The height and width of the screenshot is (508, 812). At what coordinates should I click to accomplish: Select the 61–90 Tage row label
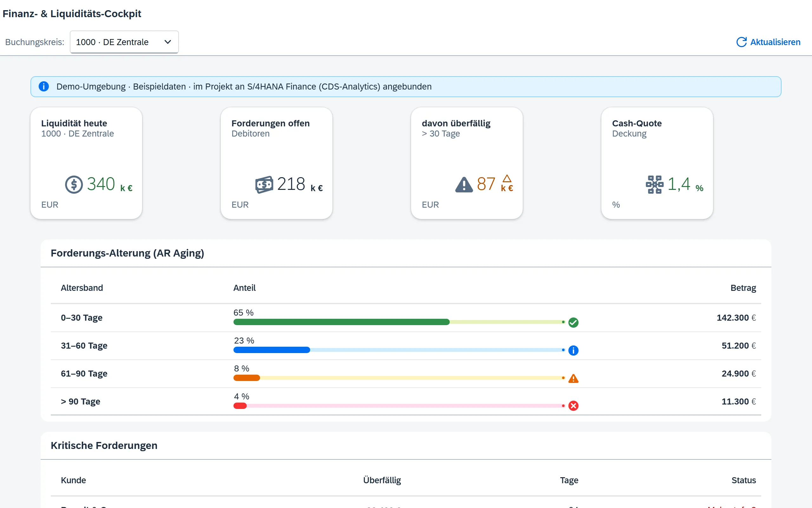click(x=84, y=373)
